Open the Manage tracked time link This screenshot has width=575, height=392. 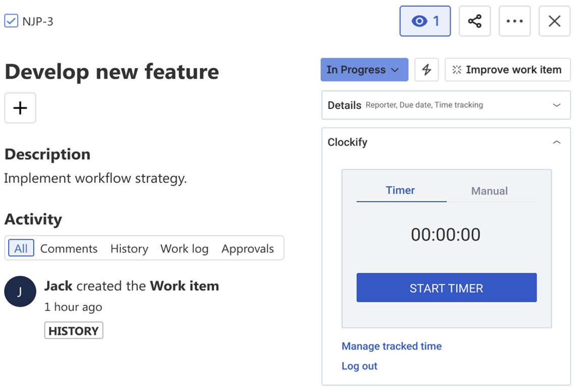pos(392,346)
